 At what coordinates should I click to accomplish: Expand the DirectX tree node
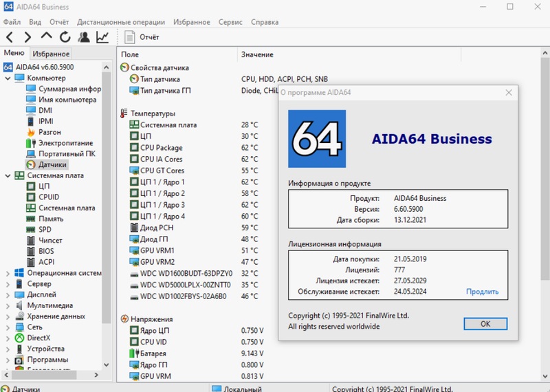[8, 338]
